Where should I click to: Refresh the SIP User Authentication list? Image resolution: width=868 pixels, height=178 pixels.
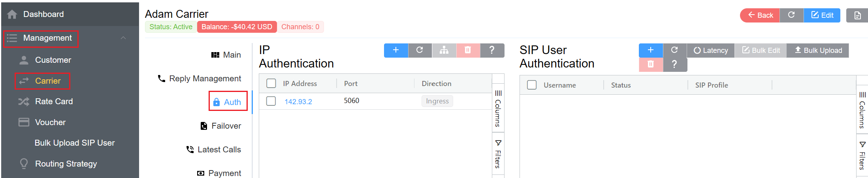675,50
